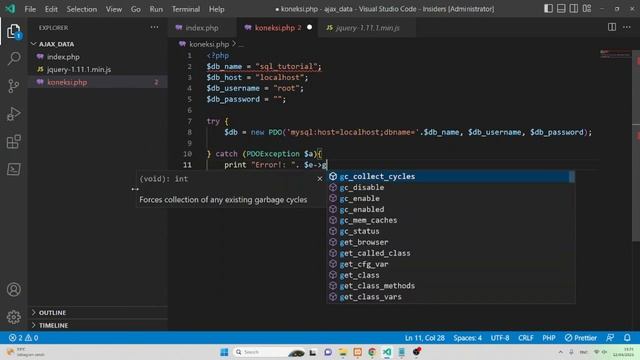The height and width of the screenshot is (360, 640).
Task: Close the suggestion details tooltip
Action: coord(320,179)
